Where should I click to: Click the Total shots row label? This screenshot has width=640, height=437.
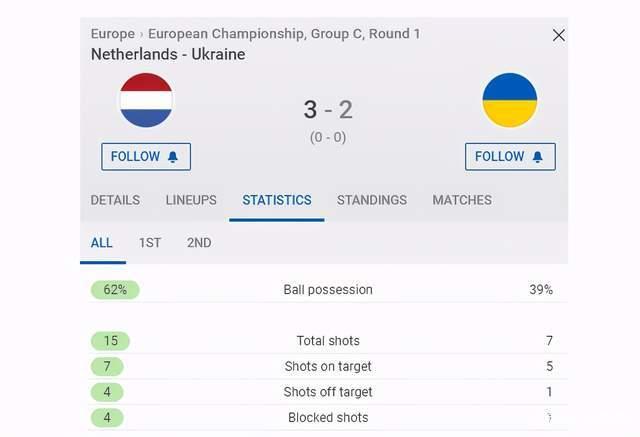pyautogui.click(x=328, y=341)
